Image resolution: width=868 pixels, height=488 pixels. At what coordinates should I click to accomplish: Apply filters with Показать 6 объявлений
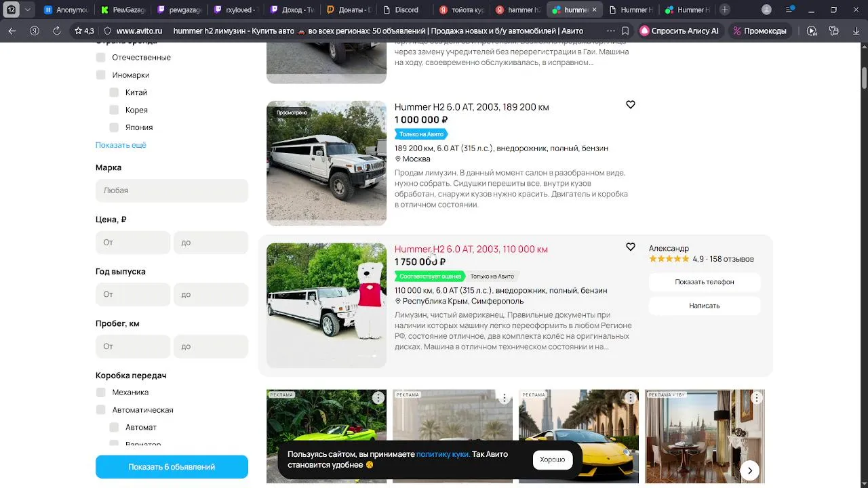point(172,467)
